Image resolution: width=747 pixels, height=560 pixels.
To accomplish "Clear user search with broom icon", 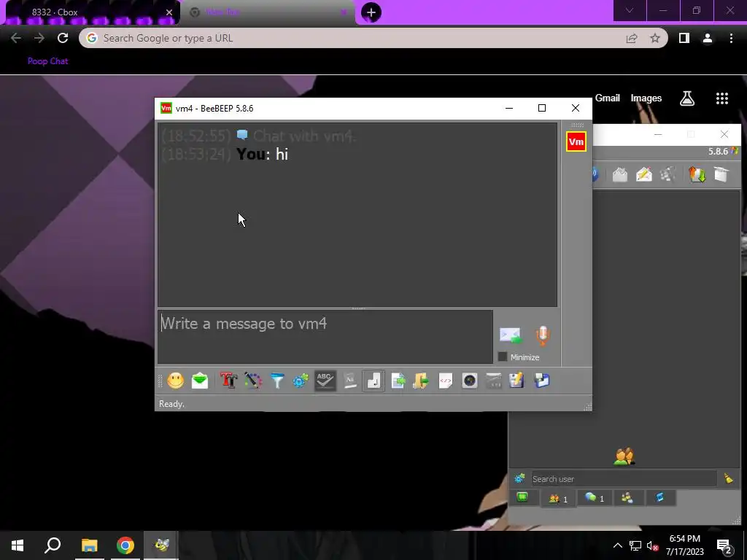I will point(729,478).
